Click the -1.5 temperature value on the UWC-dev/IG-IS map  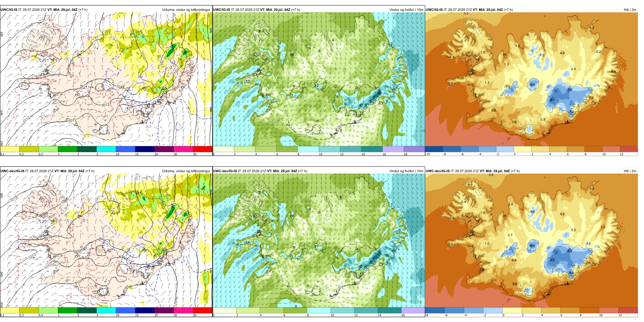click(588, 244)
